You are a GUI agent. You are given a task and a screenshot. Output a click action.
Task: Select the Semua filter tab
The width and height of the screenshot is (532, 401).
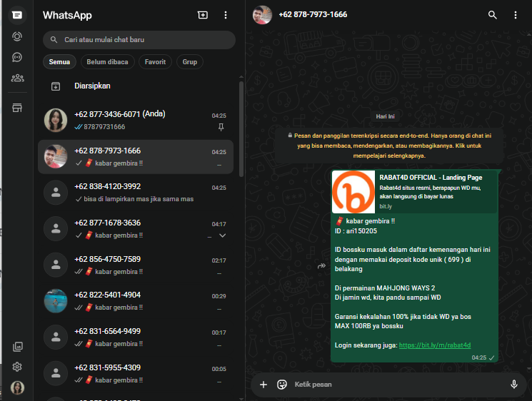(x=59, y=62)
